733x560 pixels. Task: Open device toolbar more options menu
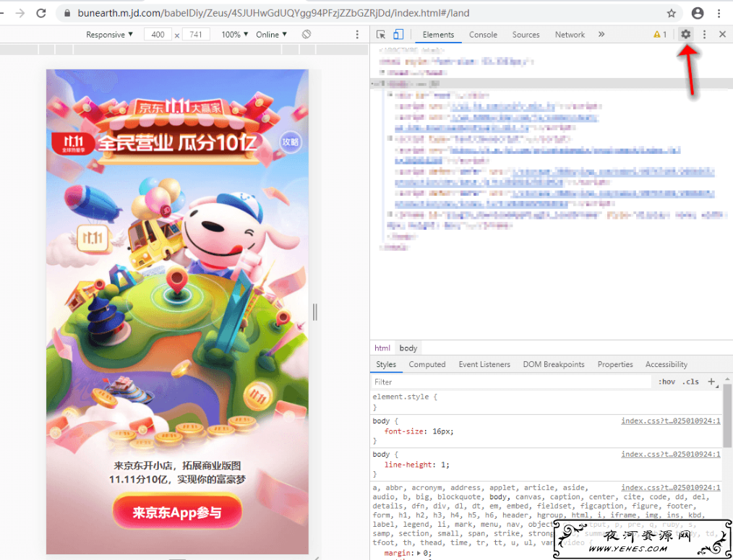click(357, 35)
